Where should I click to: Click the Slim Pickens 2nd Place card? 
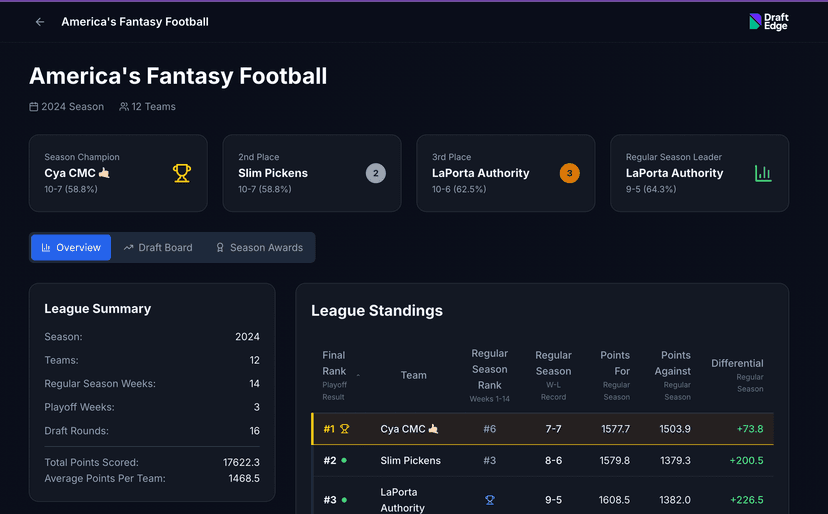pos(300,173)
